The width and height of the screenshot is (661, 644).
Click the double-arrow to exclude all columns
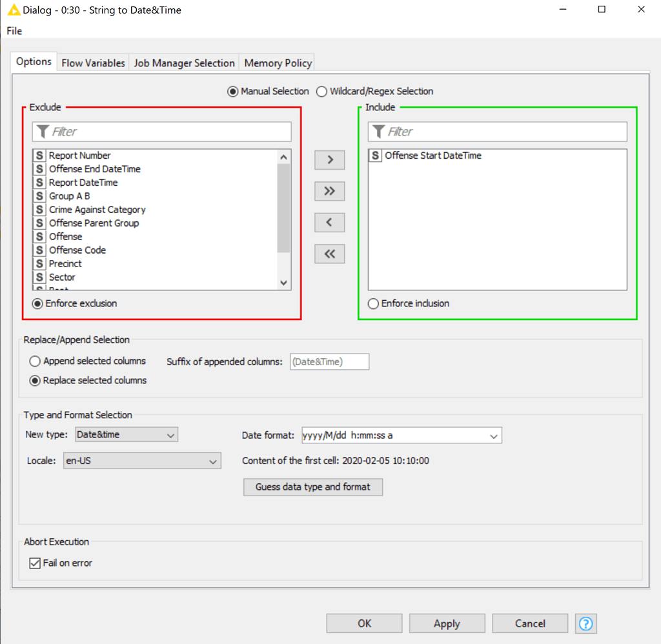(329, 254)
